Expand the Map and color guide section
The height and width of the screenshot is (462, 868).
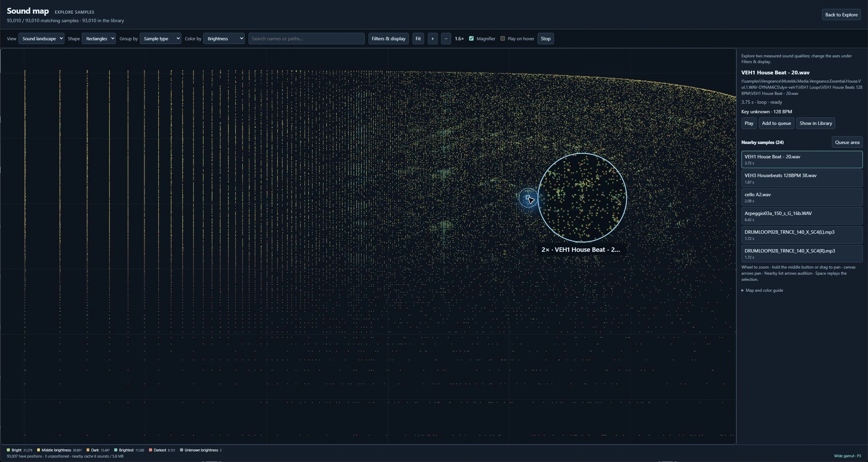click(x=762, y=290)
